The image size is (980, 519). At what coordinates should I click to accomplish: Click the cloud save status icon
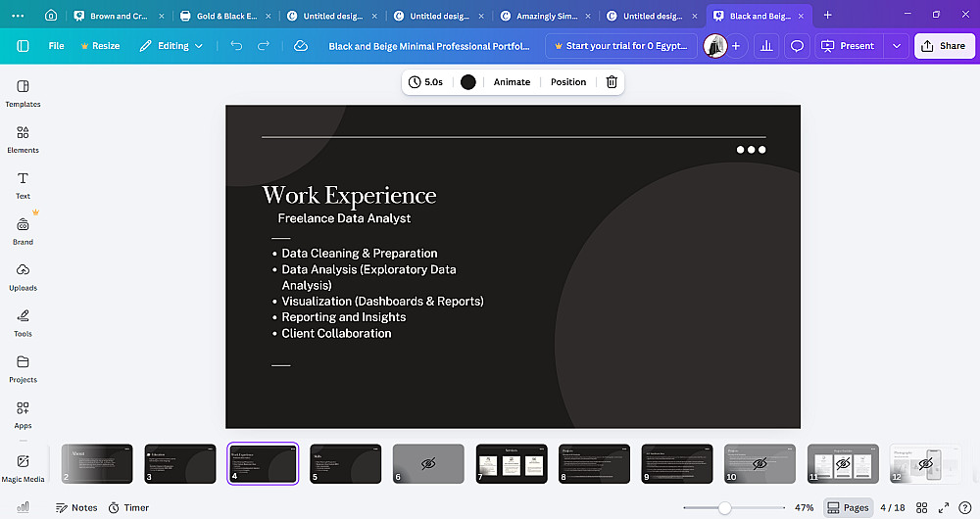(x=301, y=46)
